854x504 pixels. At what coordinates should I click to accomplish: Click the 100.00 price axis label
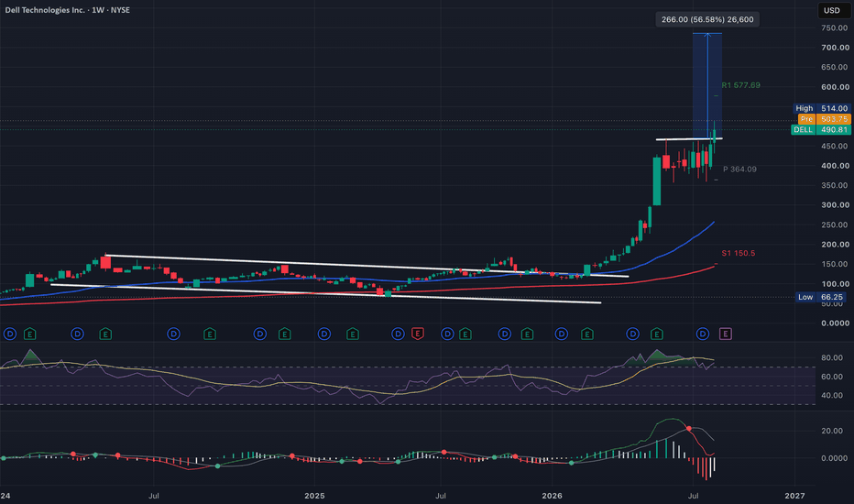pos(835,284)
